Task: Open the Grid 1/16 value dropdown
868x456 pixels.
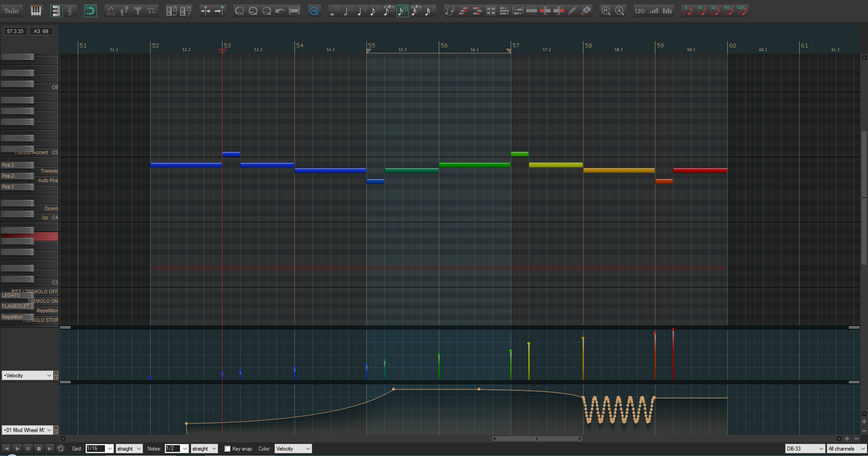Action: 100,449
